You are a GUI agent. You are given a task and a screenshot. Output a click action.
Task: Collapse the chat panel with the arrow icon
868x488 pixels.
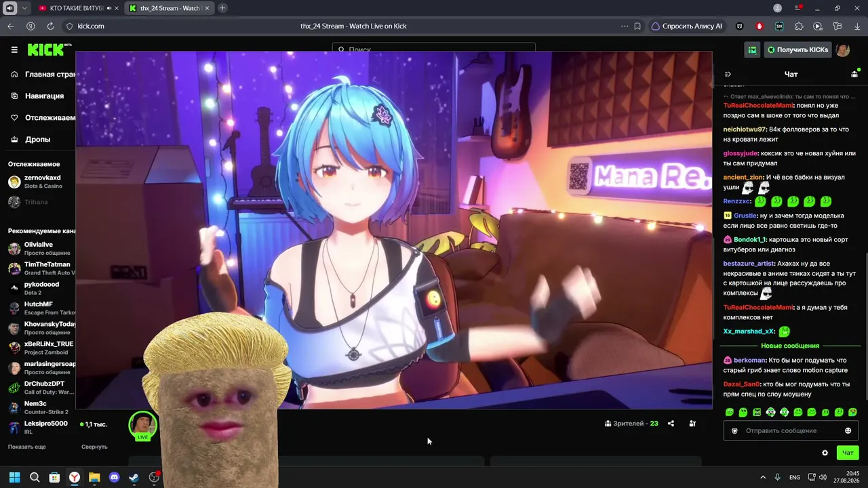click(728, 74)
